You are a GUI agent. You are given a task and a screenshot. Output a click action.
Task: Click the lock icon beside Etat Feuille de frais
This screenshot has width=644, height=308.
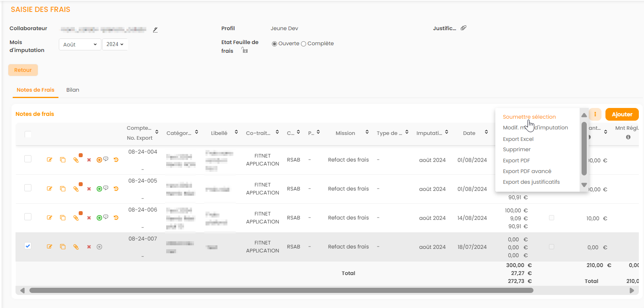pos(244,50)
